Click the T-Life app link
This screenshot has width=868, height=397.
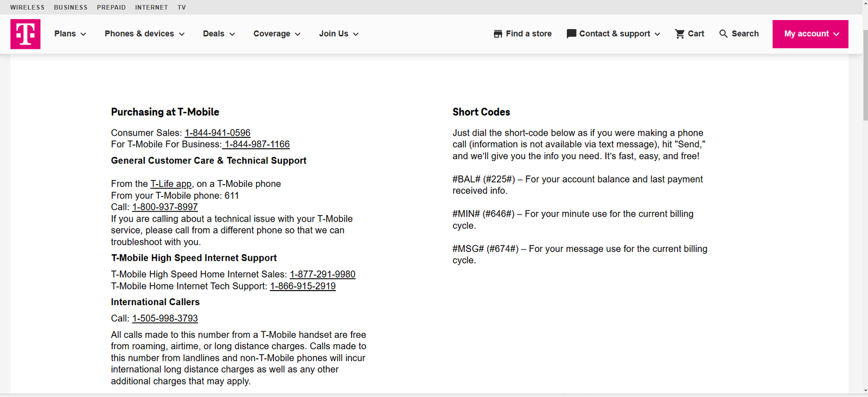tap(171, 184)
